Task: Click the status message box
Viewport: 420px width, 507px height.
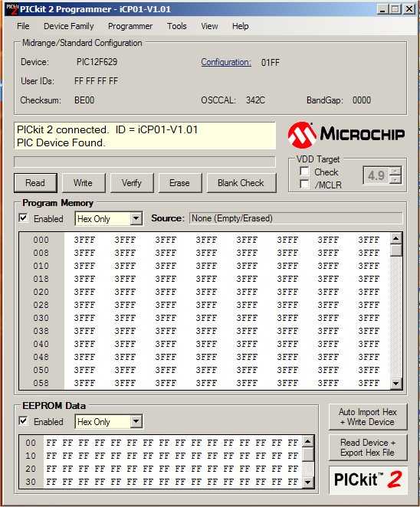Action: pos(145,136)
